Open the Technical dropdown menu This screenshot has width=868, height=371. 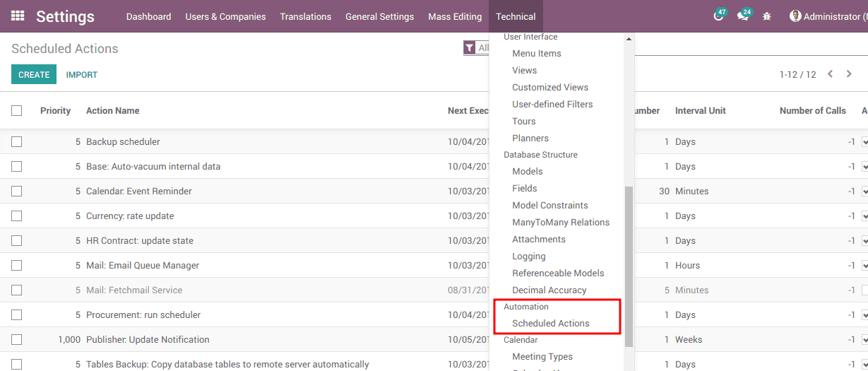pyautogui.click(x=516, y=16)
